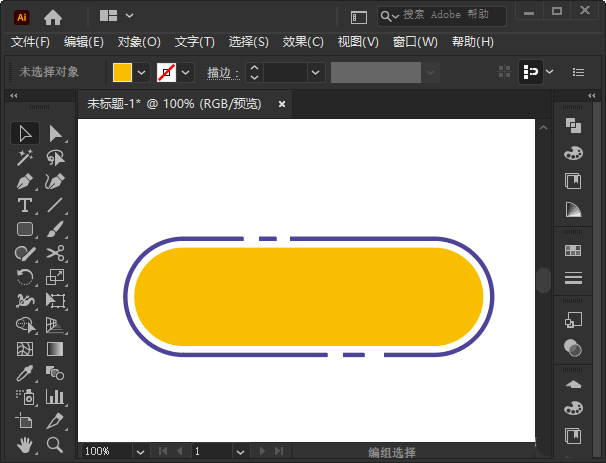Activate the Hand tool
The height and width of the screenshot is (463, 606).
25,444
